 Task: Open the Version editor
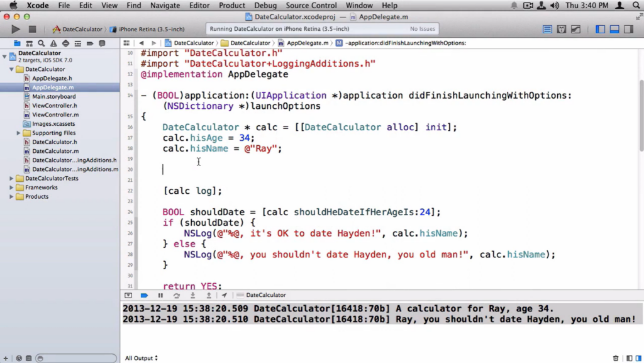click(x=574, y=28)
